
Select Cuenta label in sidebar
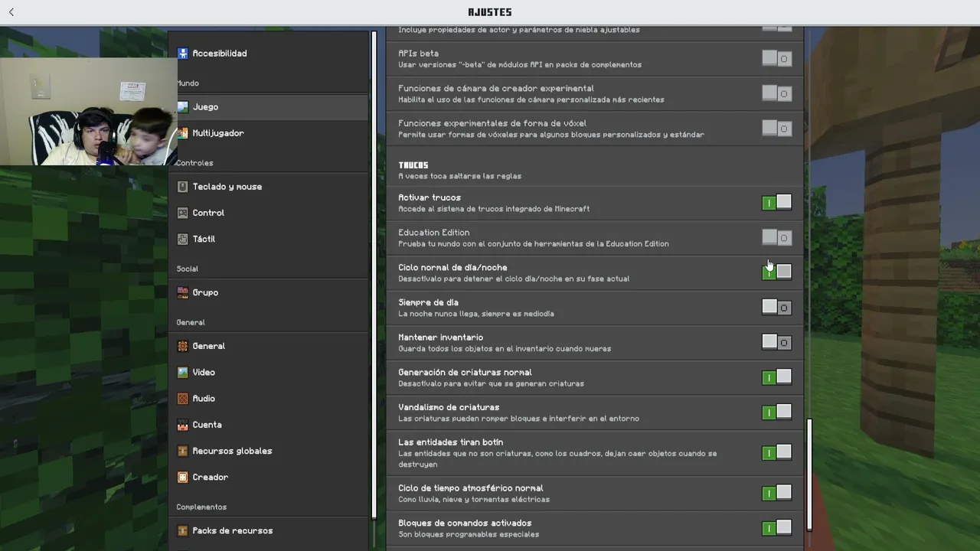point(207,425)
